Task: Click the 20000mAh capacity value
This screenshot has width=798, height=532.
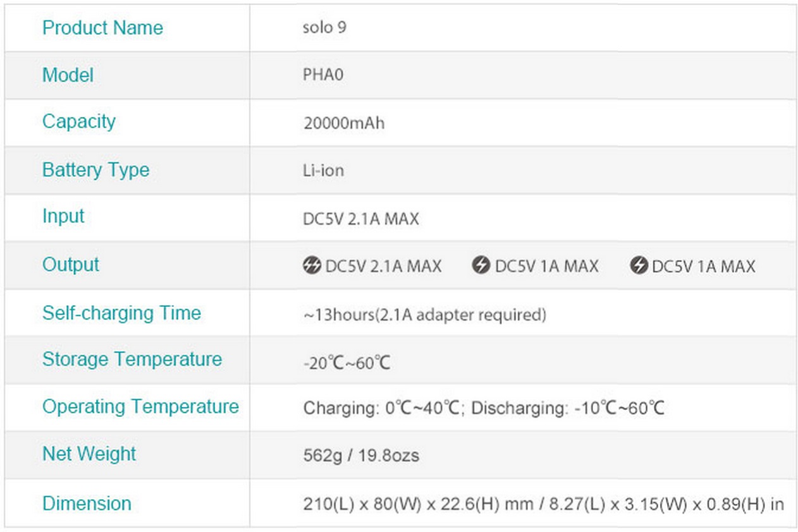Action: (343, 123)
